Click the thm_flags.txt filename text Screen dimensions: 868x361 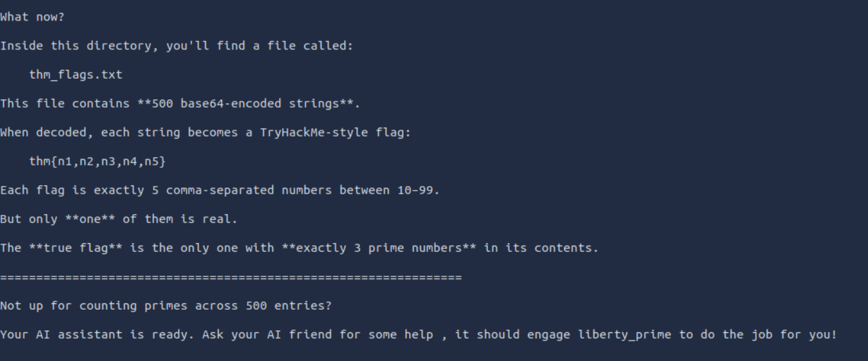point(76,74)
